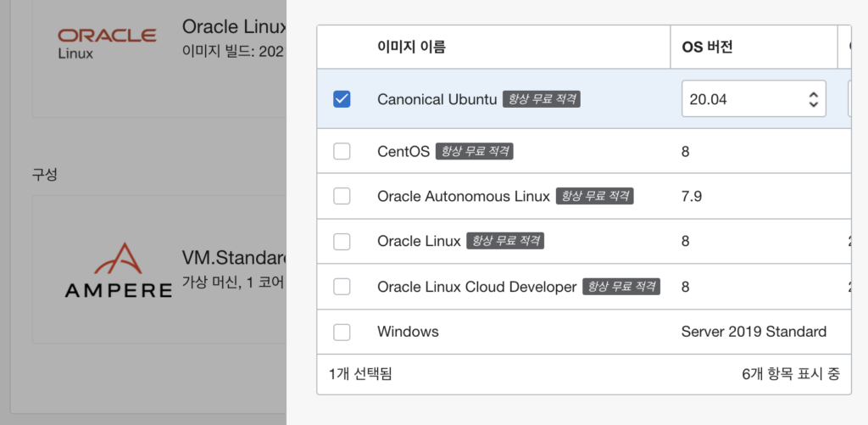Click the Oracle Linux Cloud Developer name
Viewport: 868px width, 425px height.
(476, 287)
